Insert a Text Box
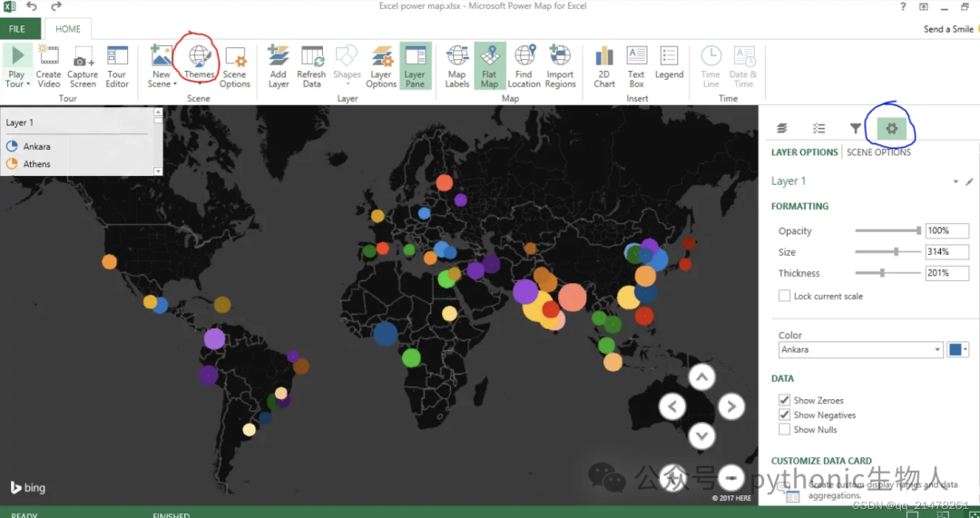Image resolution: width=980 pixels, height=518 pixels. click(x=637, y=66)
